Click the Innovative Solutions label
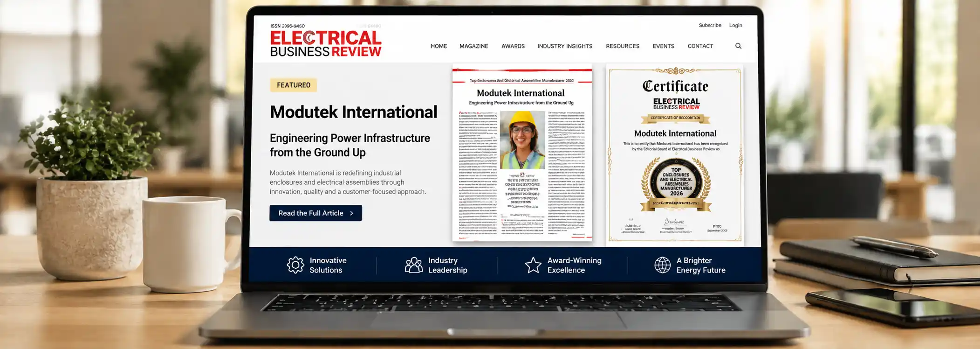Viewport: 980px width, 349px height. [328, 265]
